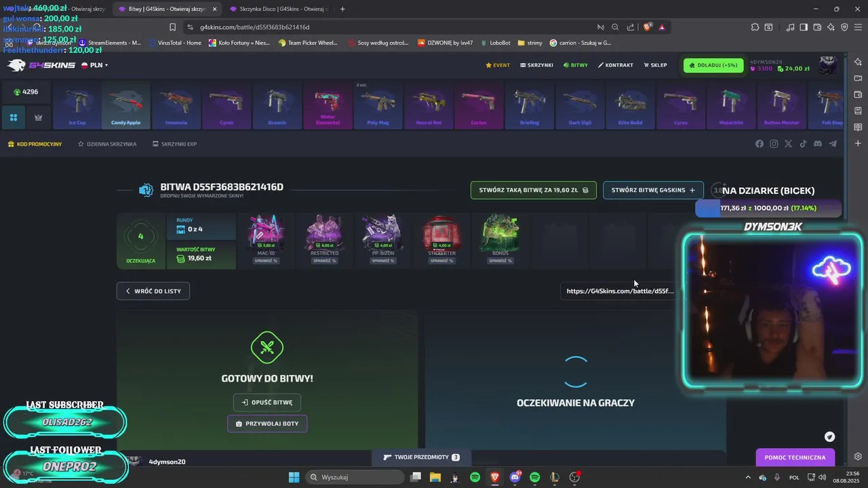Click the green DOŁADUJ (+5%) button
The image size is (868, 488).
pyautogui.click(x=713, y=65)
